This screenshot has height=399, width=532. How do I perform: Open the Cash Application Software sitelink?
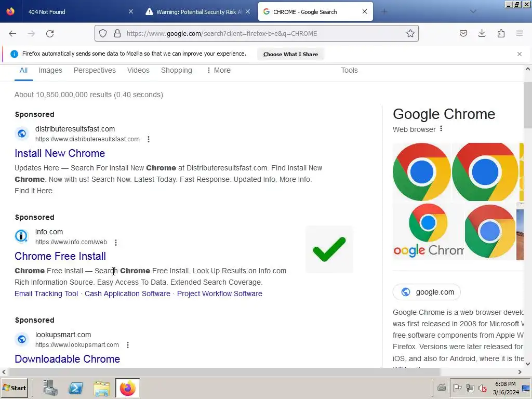127,294
